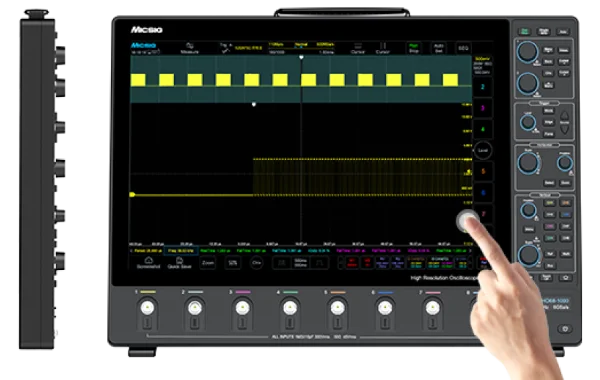600x380 pixels.
Task: Tap the Measure icon in the top bar
Action: 189,48
